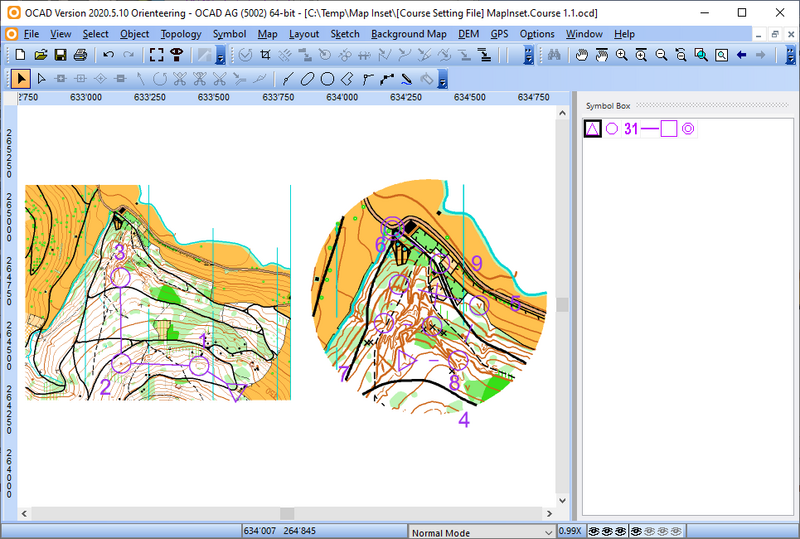This screenshot has height=539, width=800.
Task: Click the vertical scrollbar up arrow
Action: point(562,113)
